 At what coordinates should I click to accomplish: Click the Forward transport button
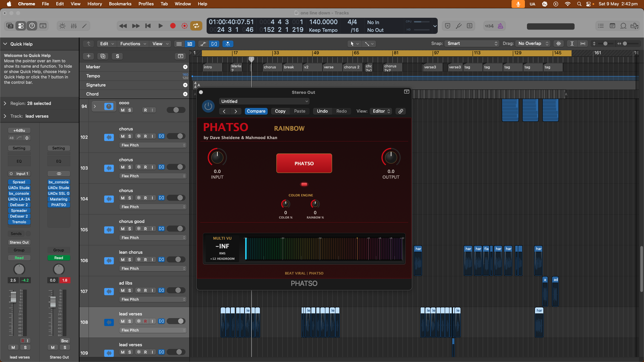click(136, 26)
